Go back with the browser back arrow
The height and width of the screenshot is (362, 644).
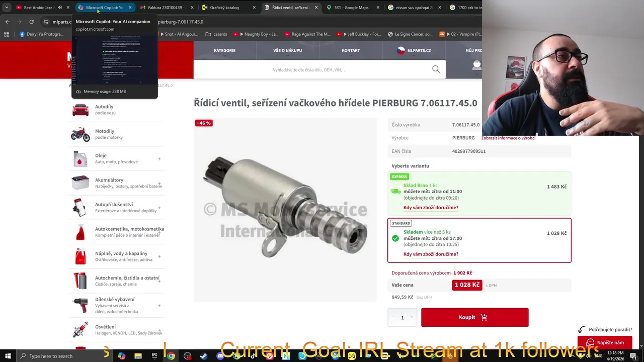click(8, 22)
